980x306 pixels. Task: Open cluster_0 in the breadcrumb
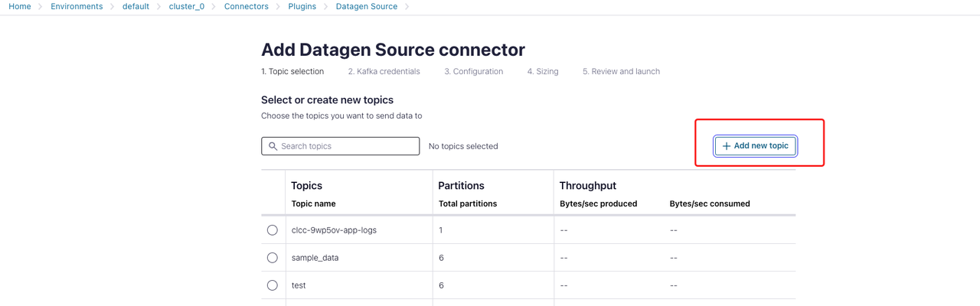pos(187,6)
